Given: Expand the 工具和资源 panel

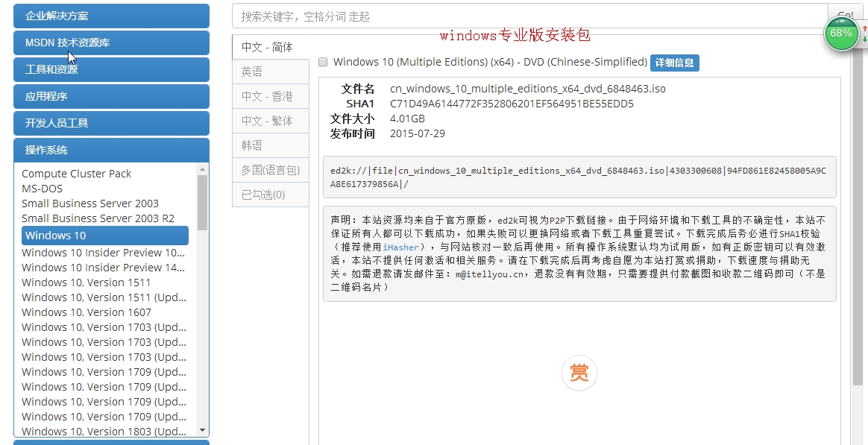Looking at the screenshot, I should (x=111, y=69).
